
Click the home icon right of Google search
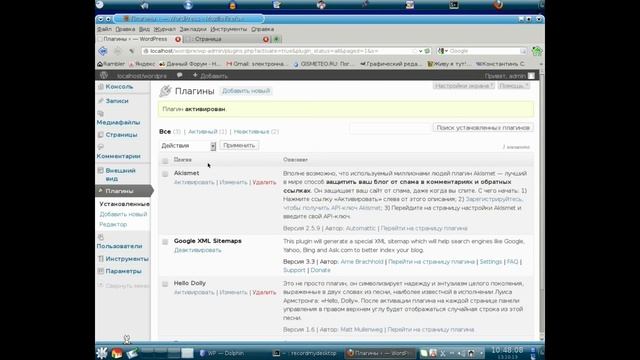[537, 51]
